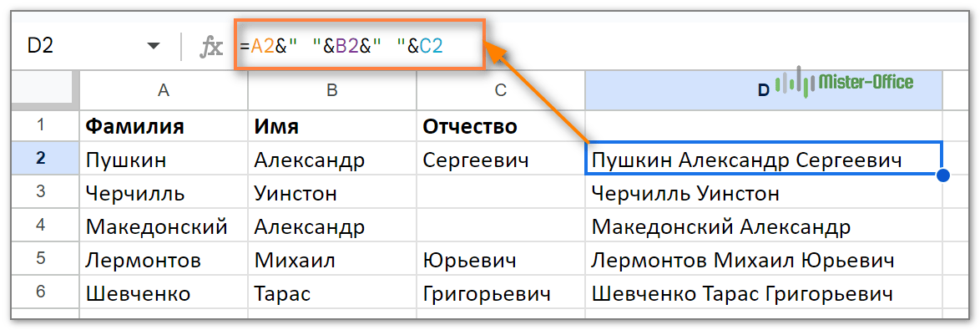Click cell 'Лермонтов Михаил Юрьевич'
980x330 pixels.
tap(764, 259)
